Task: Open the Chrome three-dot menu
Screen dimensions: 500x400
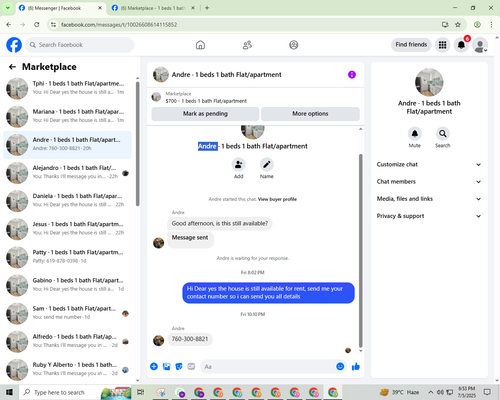Action: coord(491,24)
